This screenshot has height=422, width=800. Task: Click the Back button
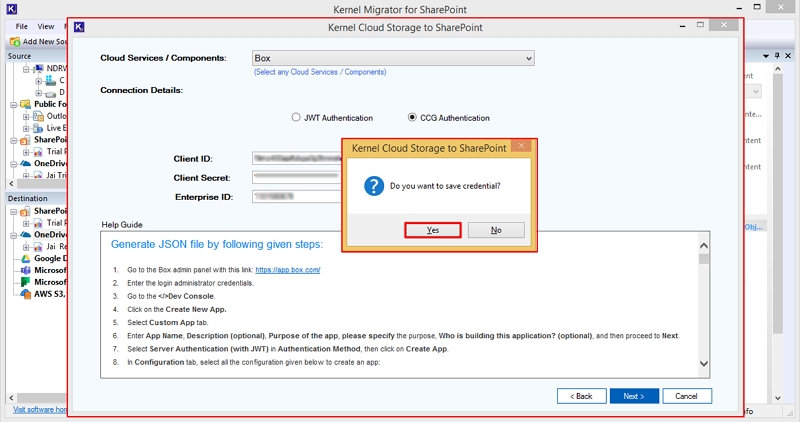(582, 396)
